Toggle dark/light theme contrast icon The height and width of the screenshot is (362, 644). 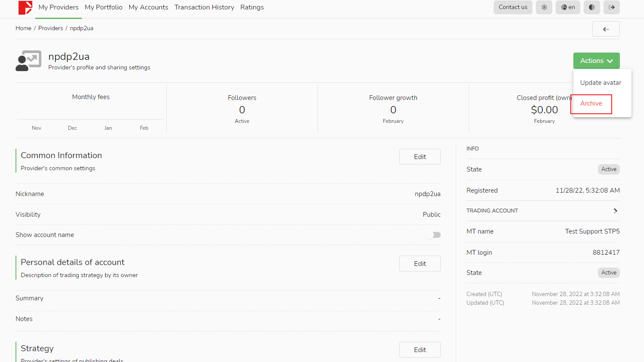[591, 7]
